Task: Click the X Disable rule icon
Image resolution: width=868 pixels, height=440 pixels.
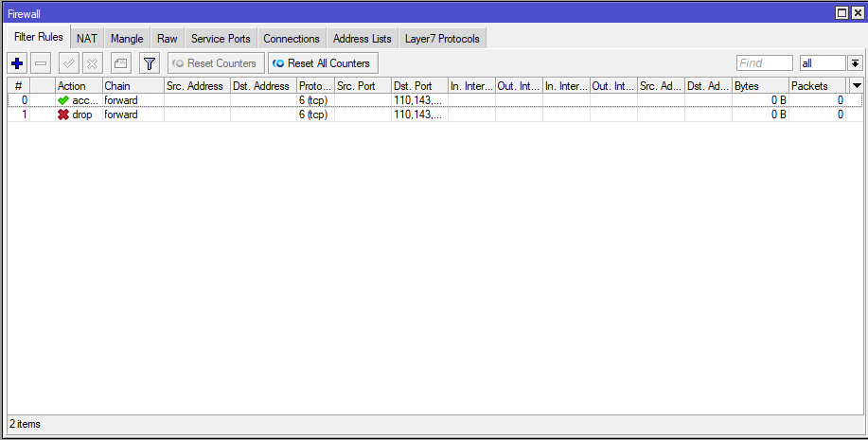Action: [92, 63]
